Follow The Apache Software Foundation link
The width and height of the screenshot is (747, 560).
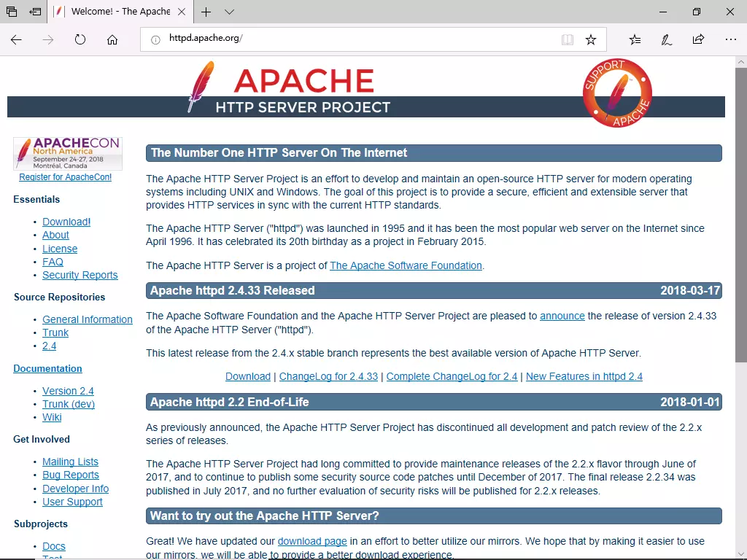[406, 265]
